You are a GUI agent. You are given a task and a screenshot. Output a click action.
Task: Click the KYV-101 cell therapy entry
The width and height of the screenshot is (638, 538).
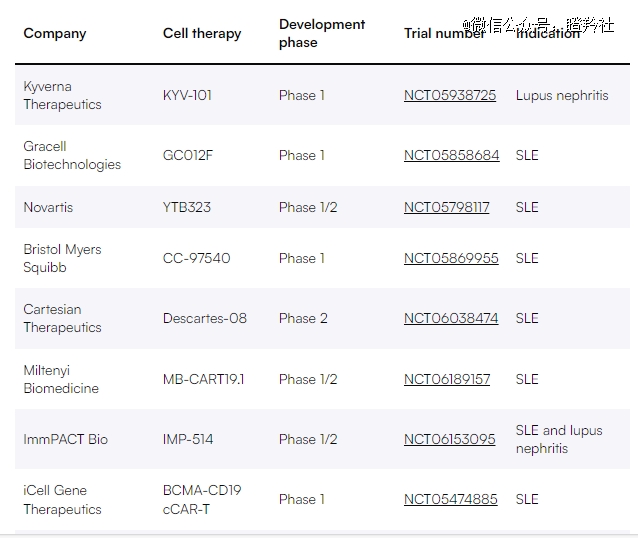click(x=187, y=95)
